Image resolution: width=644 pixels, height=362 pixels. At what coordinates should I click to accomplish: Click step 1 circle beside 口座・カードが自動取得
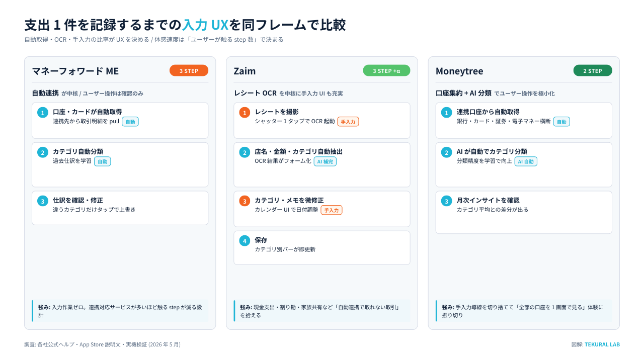tap(43, 113)
